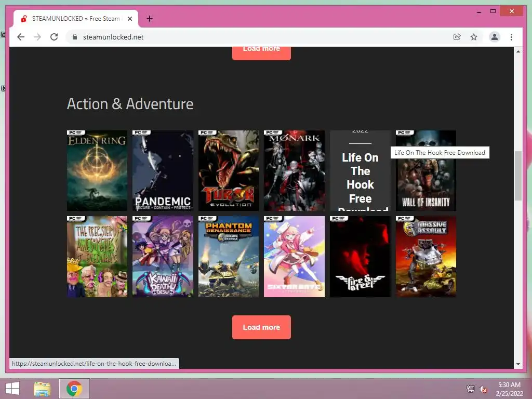
Task: Open the Pandemic game cover
Action: coord(163,170)
